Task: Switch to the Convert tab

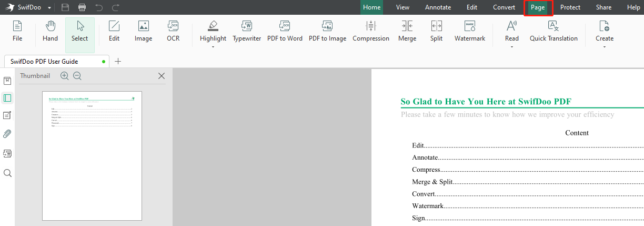Action: [504, 7]
